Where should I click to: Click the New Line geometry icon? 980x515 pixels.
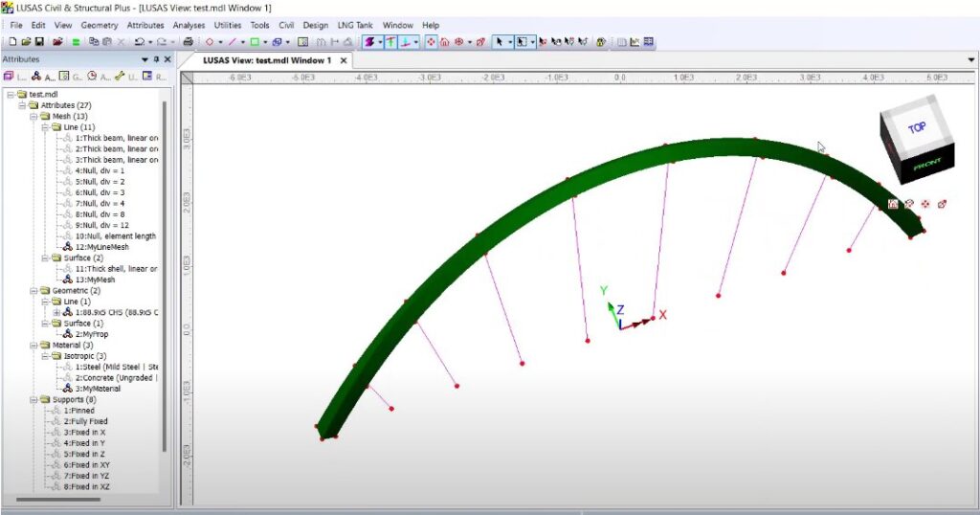(231, 42)
